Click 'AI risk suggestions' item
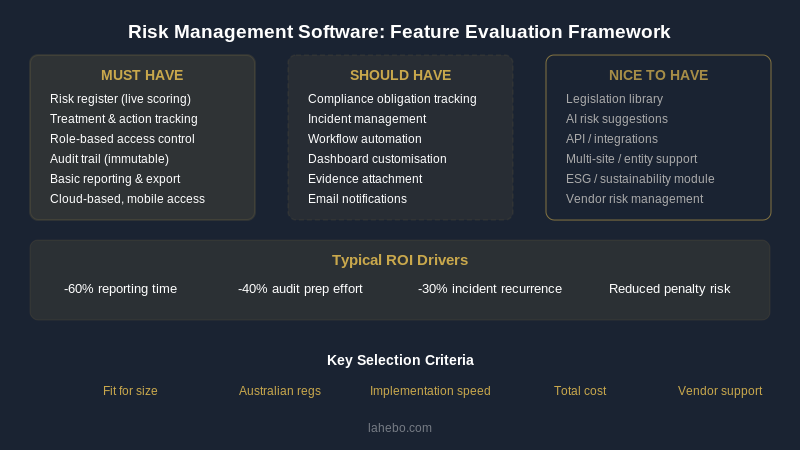The image size is (800, 450). tap(616, 119)
